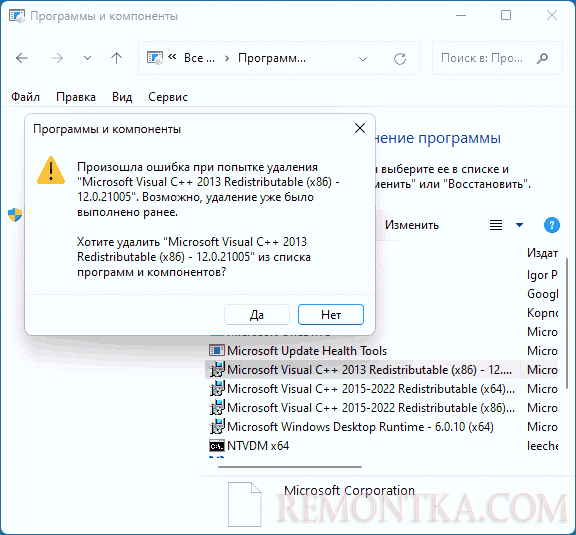The image size is (576, 535).
Task: Click the yellow warning icon in dialog
Action: click(x=51, y=170)
